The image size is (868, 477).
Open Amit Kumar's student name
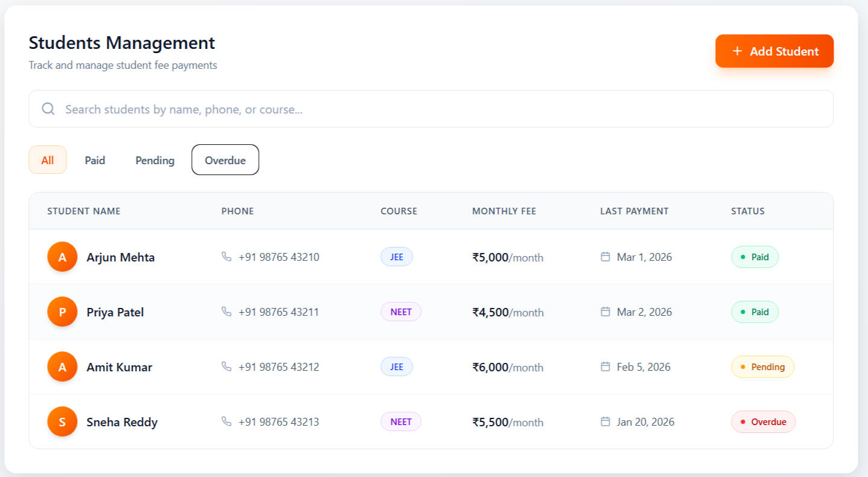[x=119, y=367]
